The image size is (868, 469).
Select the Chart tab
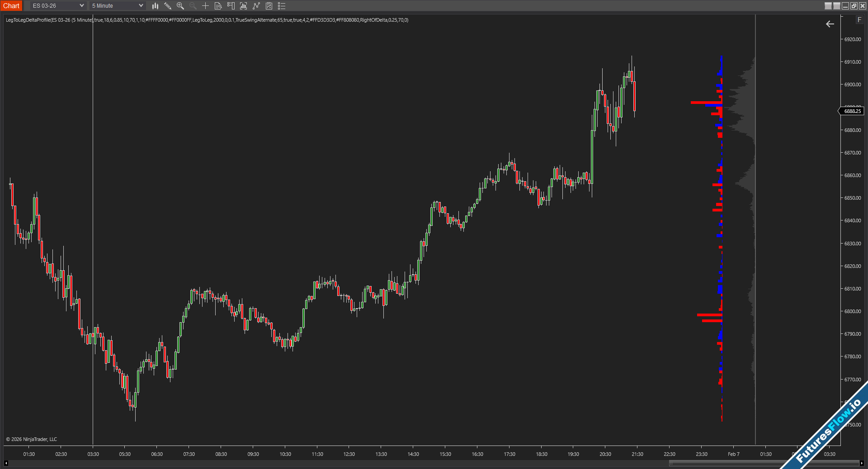click(x=11, y=6)
